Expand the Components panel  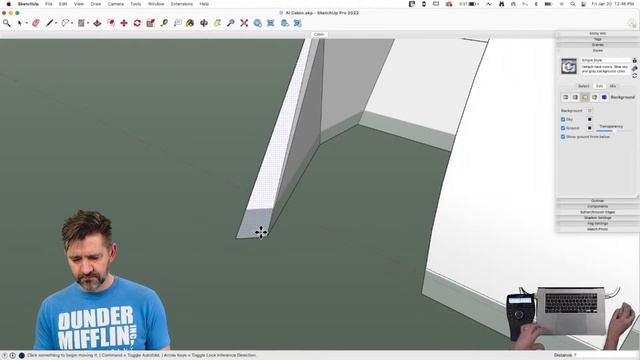point(597,207)
